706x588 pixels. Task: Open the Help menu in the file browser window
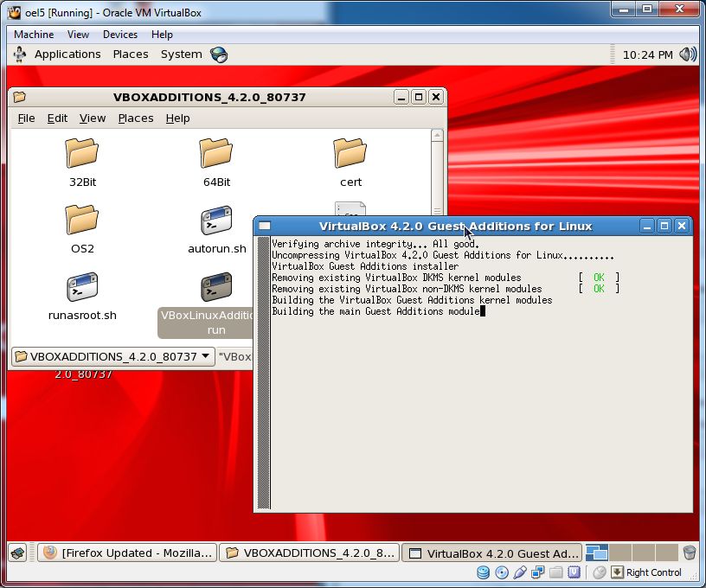pos(177,118)
